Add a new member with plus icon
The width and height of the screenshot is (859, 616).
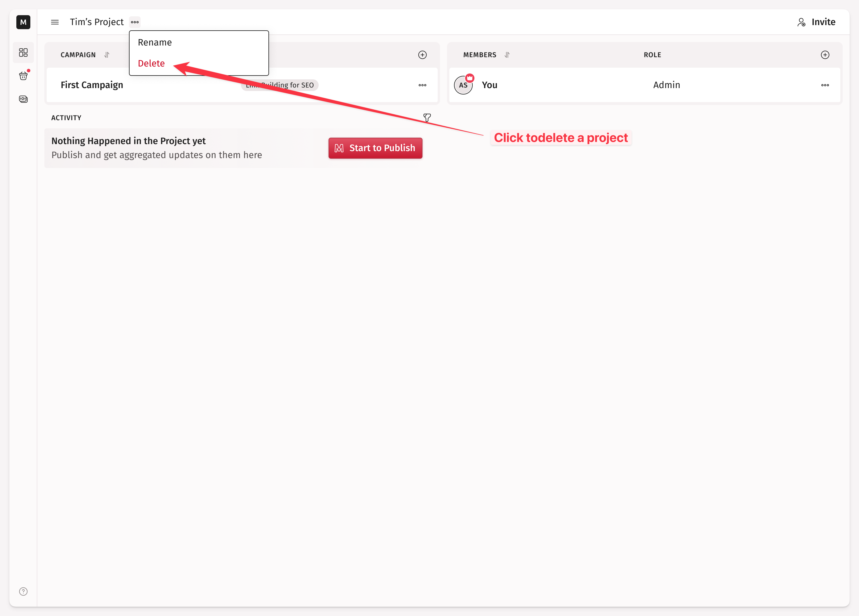pyautogui.click(x=825, y=55)
